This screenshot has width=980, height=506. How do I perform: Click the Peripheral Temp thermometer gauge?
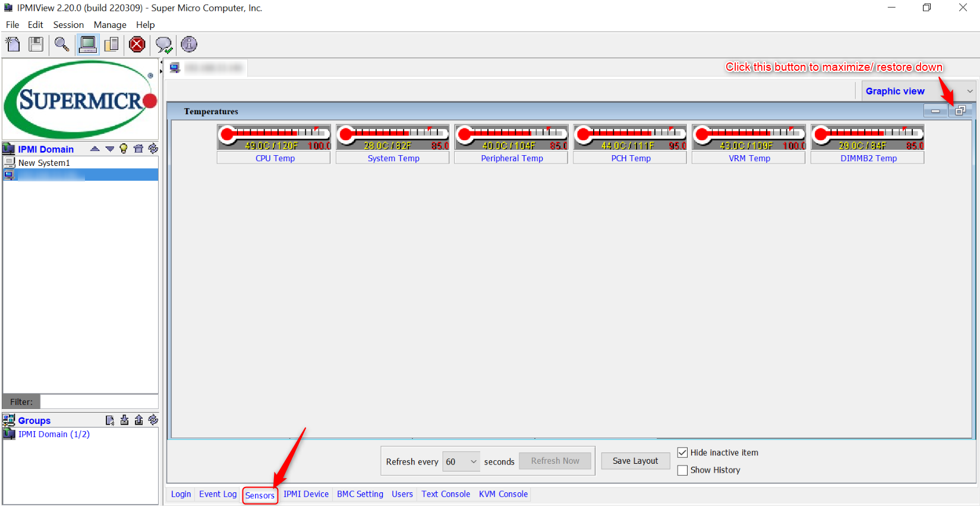[x=511, y=137]
